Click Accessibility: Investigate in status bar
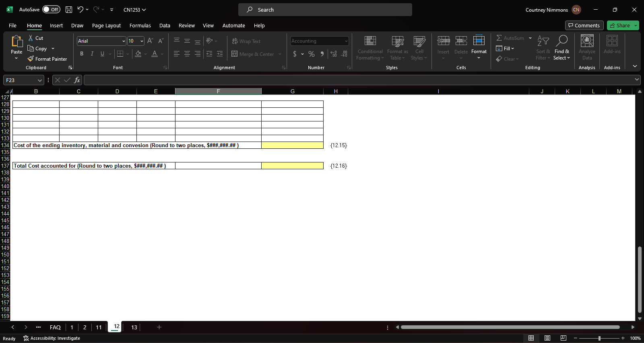 52,338
